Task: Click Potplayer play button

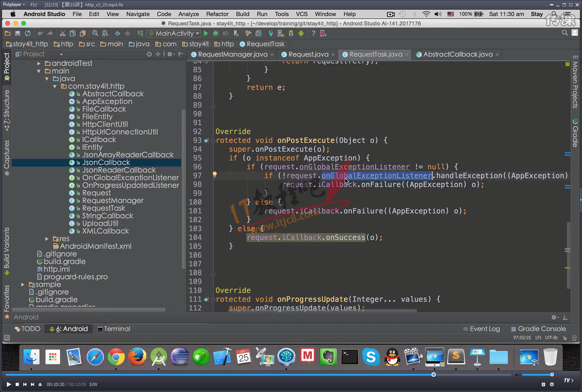Action: tap(8, 384)
